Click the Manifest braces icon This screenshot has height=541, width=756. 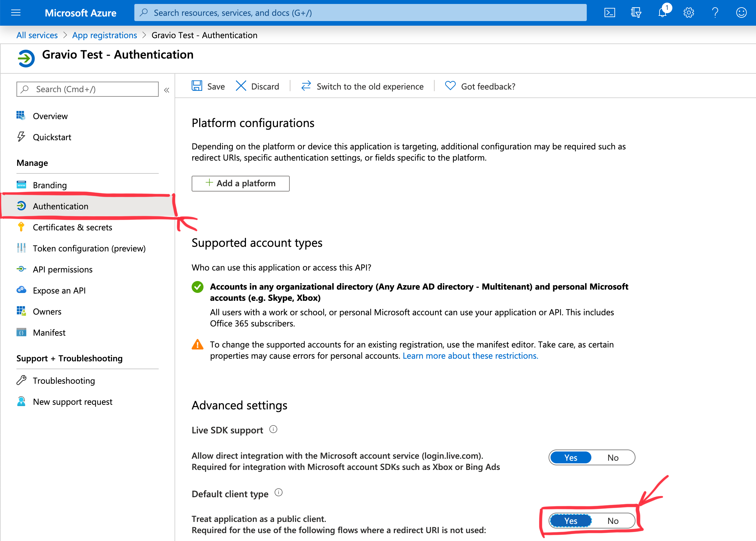click(x=21, y=332)
